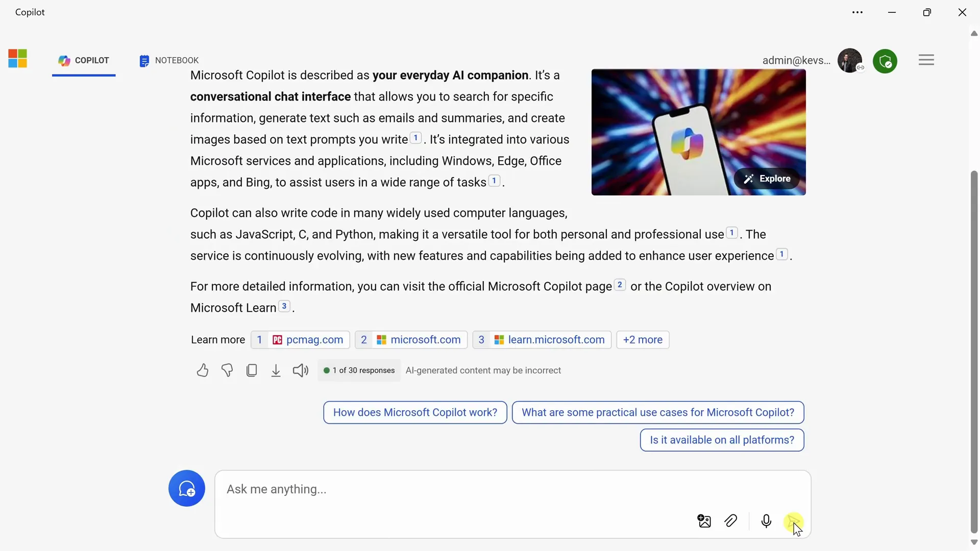Click 'AI-generated content may be incorrect' notice
The height and width of the screenshot is (551, 980).
click(483, 370)
